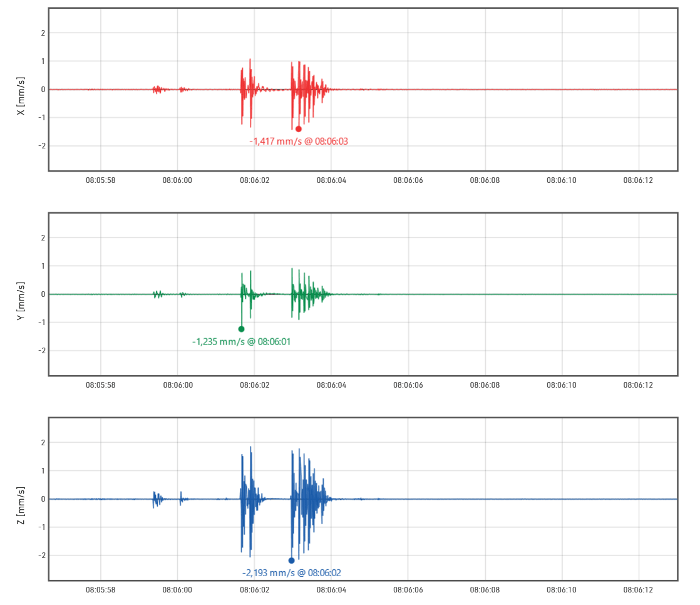Click 08:06:08 time tick under Y chart
Image resolution: width=700 pixels, height=605 pixels.
coord(485,385)
